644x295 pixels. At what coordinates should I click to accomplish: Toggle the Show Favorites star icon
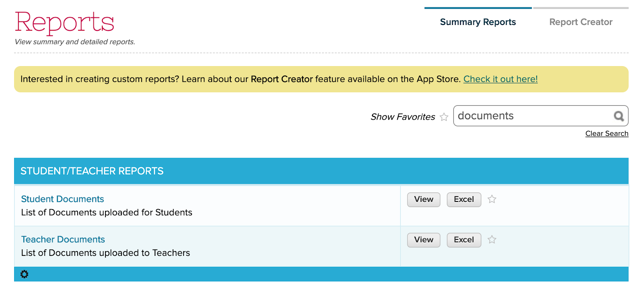point(444,117)
